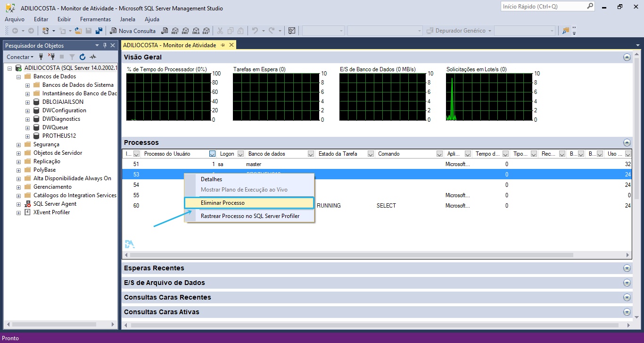
Task: Open the Comando column filter dropdown
Action: [x=439, y=154]
